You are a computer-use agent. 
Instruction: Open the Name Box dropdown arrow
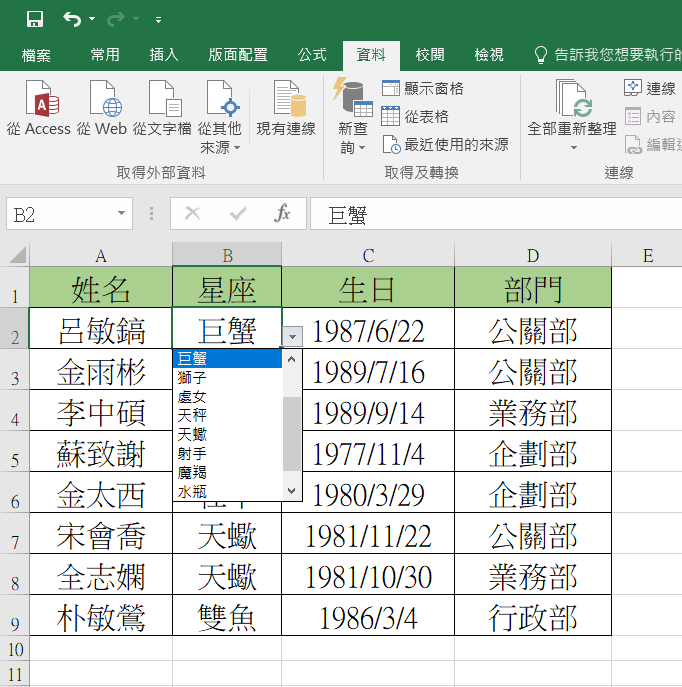point(121,213)
